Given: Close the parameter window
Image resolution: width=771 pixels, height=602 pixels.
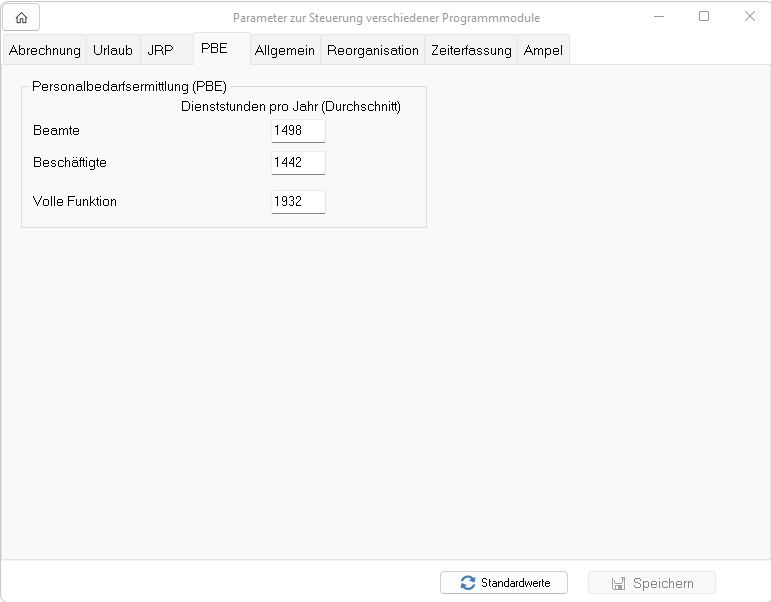Looking at the screenshot, I should pyautogui.click(x=749, y=17).
